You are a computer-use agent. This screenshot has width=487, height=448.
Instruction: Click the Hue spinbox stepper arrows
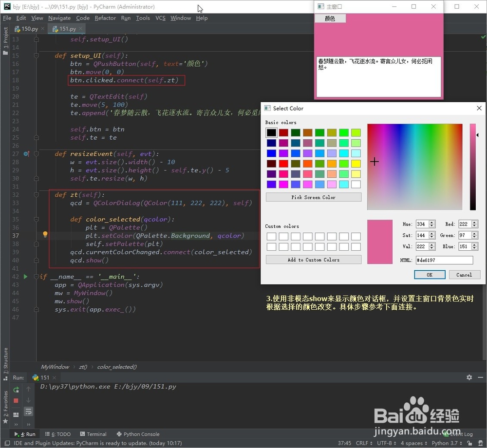pyautogui.click(x=431, y=224)
